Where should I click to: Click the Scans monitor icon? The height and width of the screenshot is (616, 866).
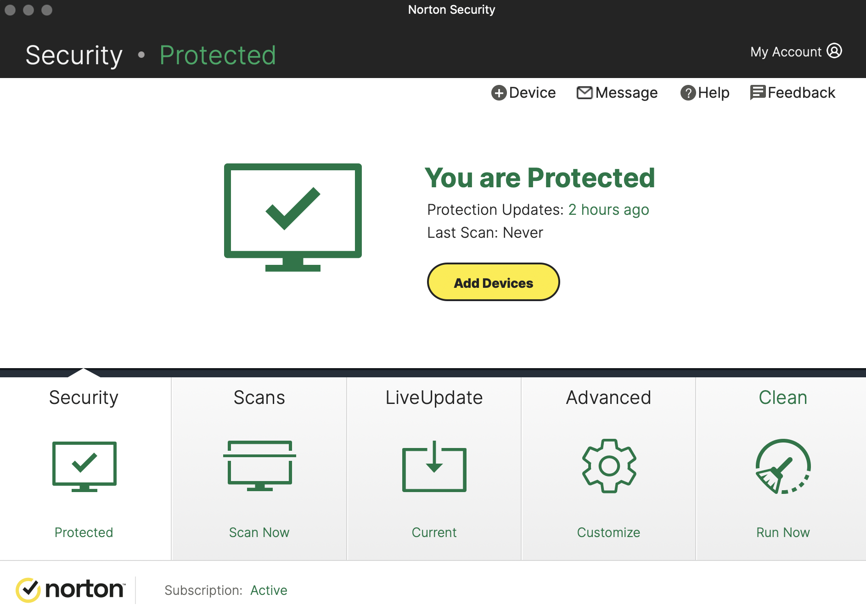point(259,466)
